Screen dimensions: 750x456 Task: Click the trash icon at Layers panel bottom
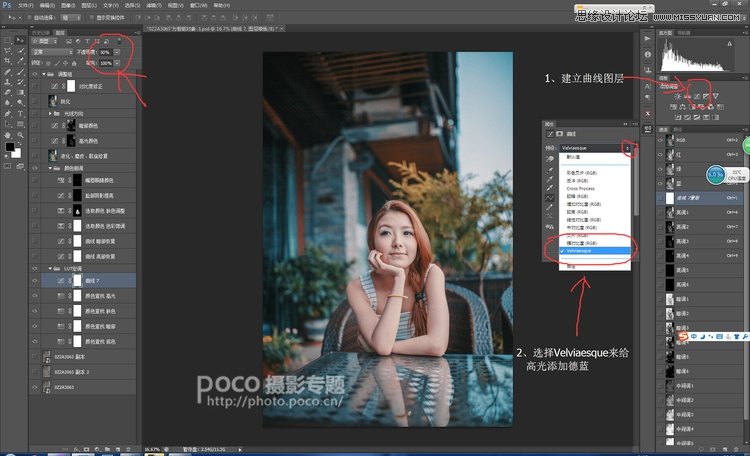(128, 449)
